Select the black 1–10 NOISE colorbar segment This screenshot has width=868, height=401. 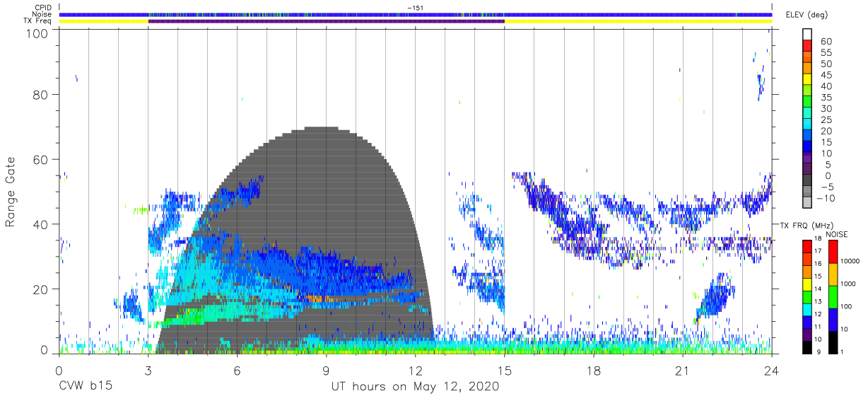(833, 342)
